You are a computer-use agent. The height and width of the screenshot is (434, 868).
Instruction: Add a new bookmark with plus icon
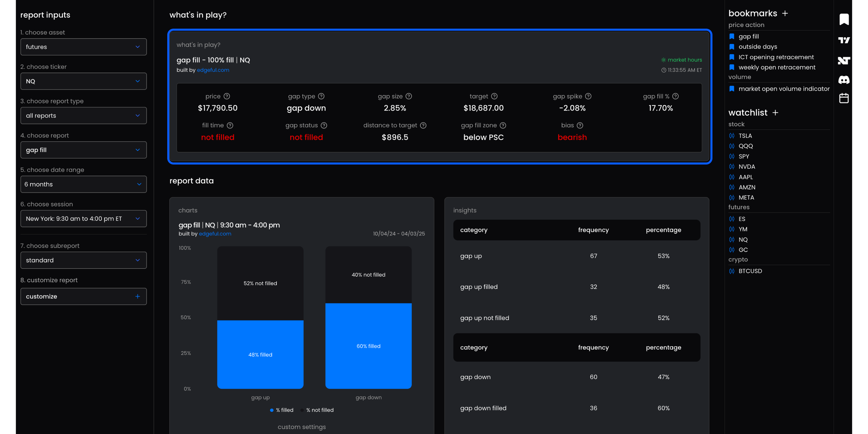coord(785,14)
